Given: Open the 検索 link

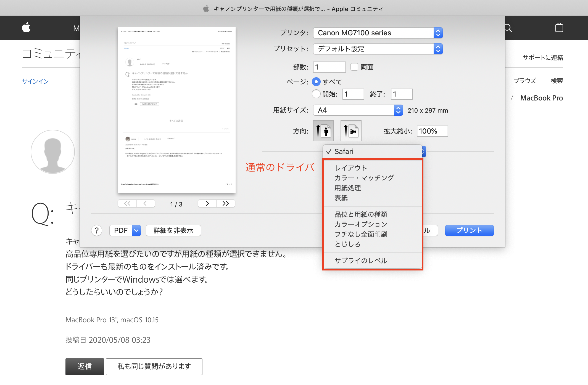Looking at the screenshot, I should 557,81.
